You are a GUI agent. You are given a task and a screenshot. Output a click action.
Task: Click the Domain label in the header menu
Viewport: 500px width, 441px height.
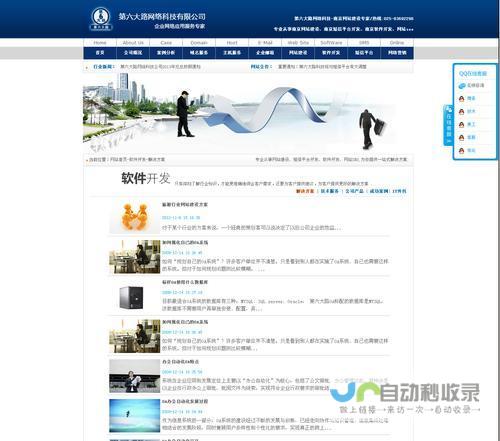199,43
